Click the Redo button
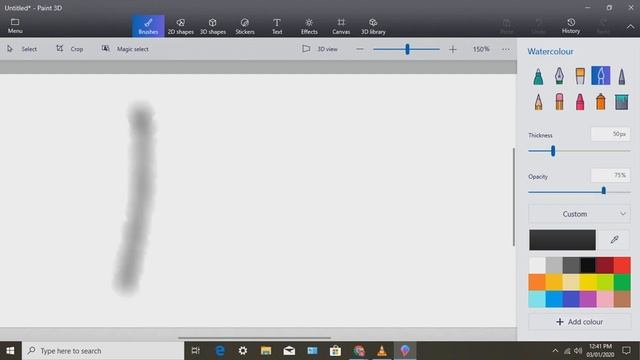 click(603, 26)
